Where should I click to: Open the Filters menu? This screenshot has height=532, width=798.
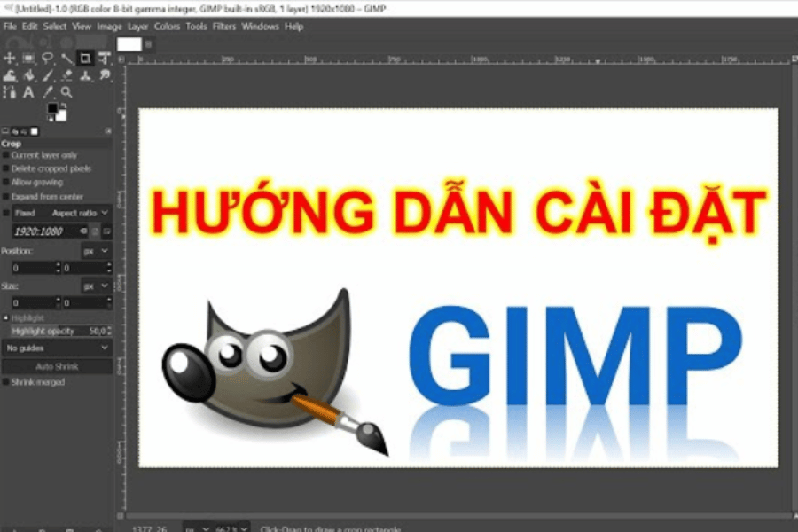(x=224, y=27)
